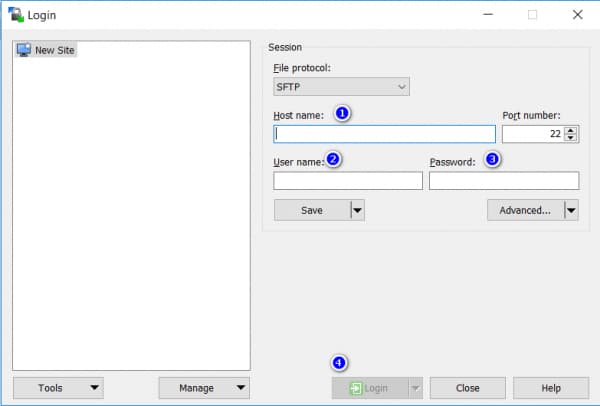Click the User name field
600x406 pixels.
pyautogui.click(x=348, y=181)
